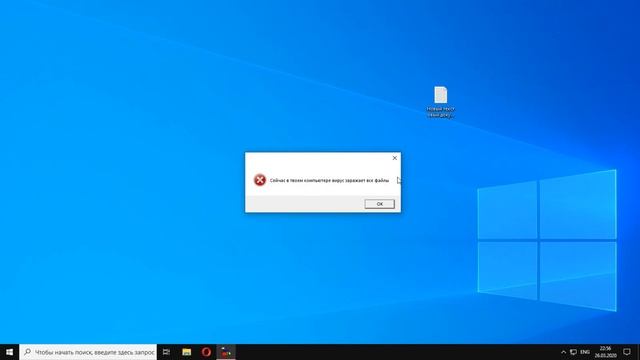This screenshot has height=360, width=640.
Task: Open the text document icon on the desktop
Action: coord(440,102)
